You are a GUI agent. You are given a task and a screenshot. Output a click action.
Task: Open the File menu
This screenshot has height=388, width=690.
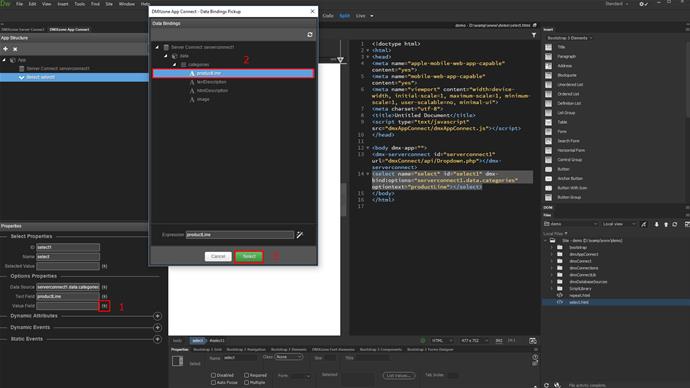click(19, 4)
